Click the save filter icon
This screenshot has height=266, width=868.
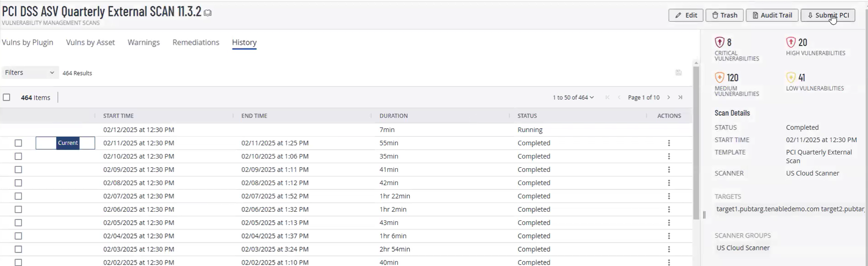pyautogui.click(x=679, y=73)
